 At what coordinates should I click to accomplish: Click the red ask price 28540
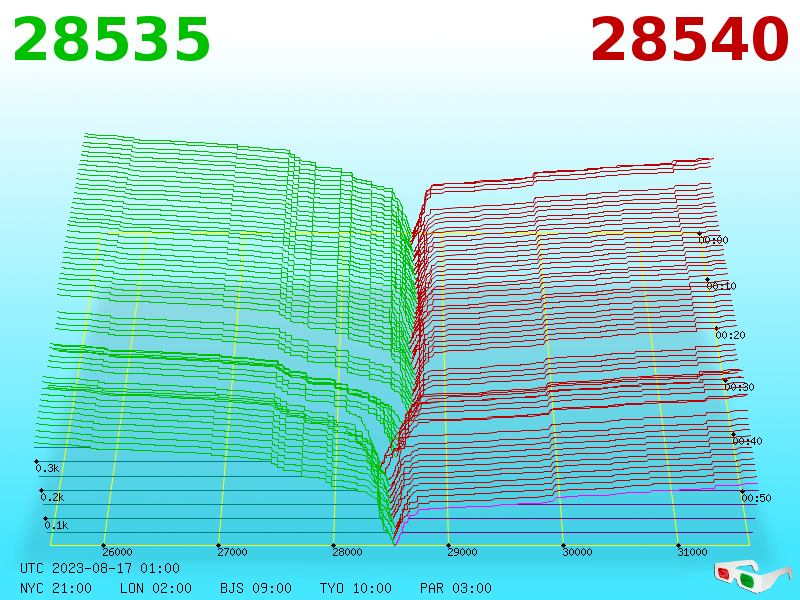[x=689, y=40]
